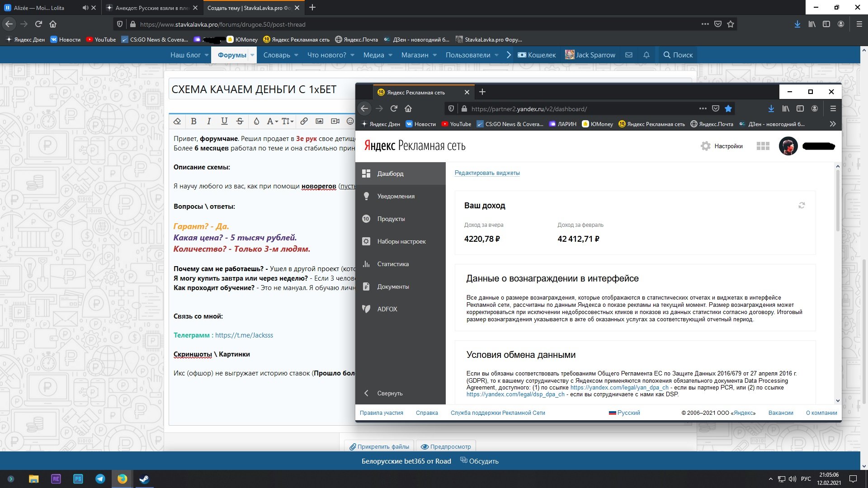Expand hidden bookmarks chevron in Yandex window
Screen dimensions: 868x488
[833, 124]
